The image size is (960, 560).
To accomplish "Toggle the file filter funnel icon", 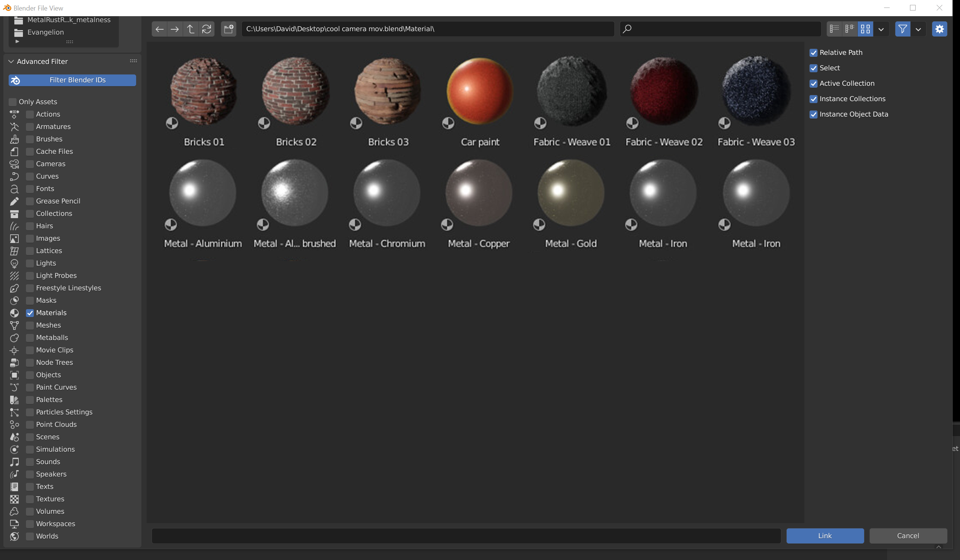I will coord(902,29).
